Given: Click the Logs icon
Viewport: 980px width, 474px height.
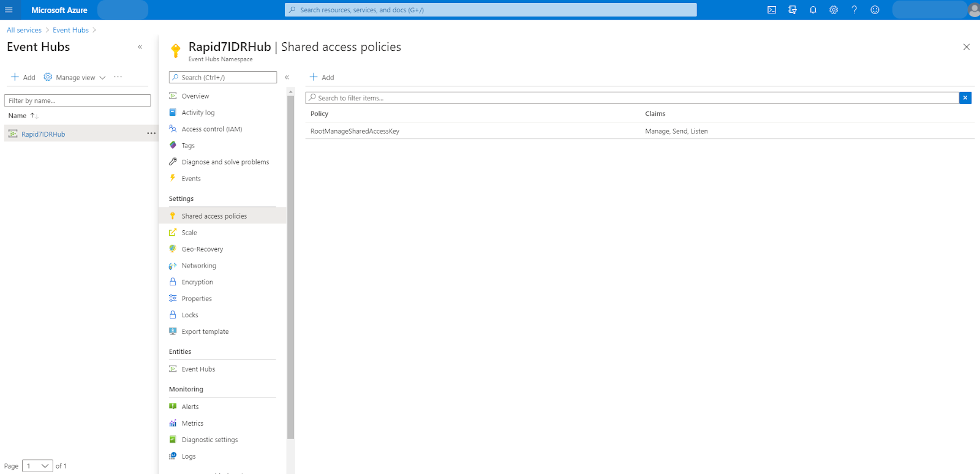Looking at the screenshot, I should [173, 456].
